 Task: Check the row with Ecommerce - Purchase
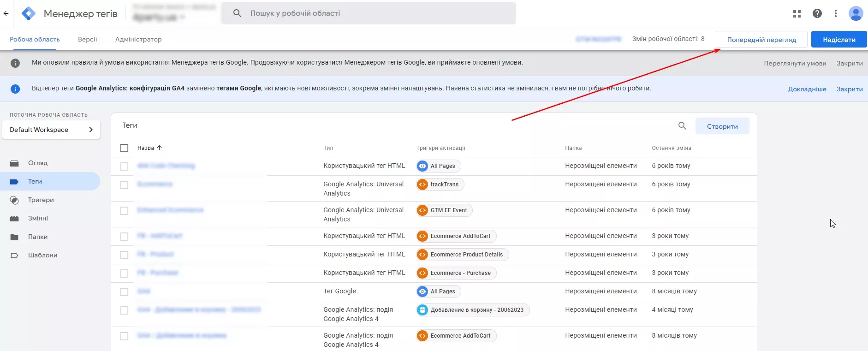[x=124, y=274]
